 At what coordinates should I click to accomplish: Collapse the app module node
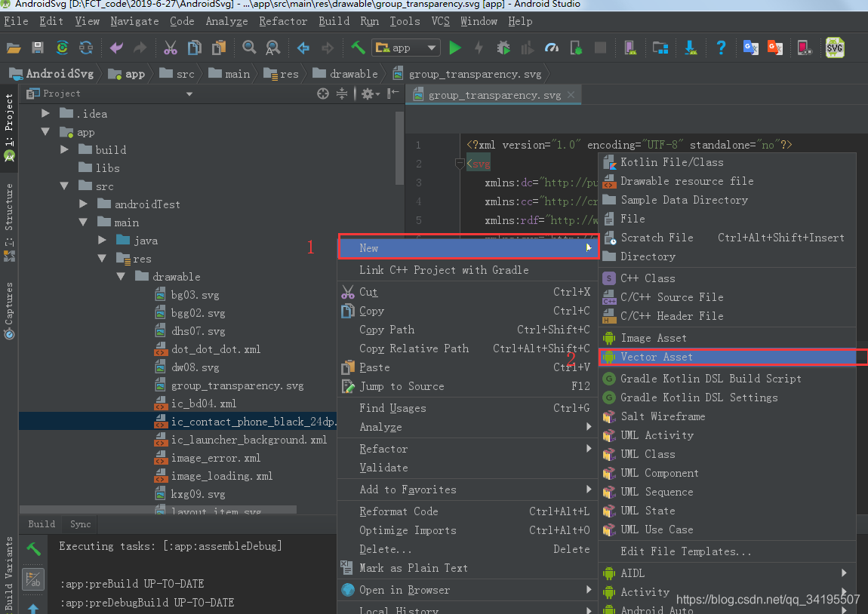[x=45, y=132]
